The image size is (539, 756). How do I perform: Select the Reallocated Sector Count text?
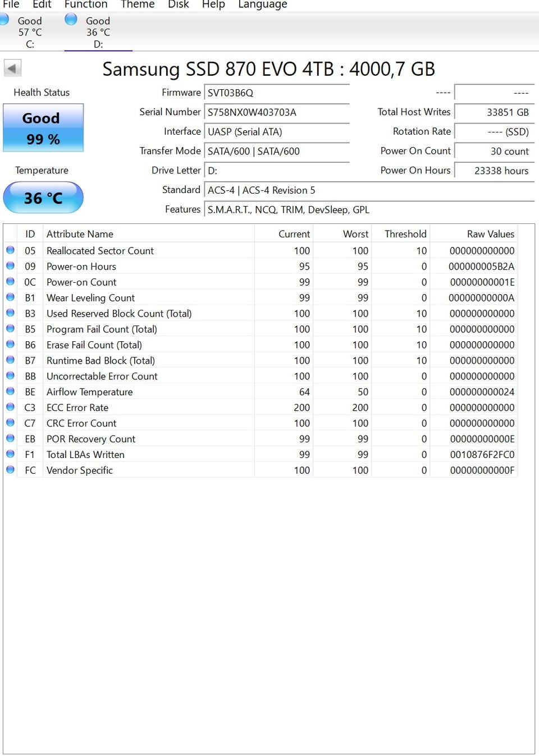pos(100,251)
